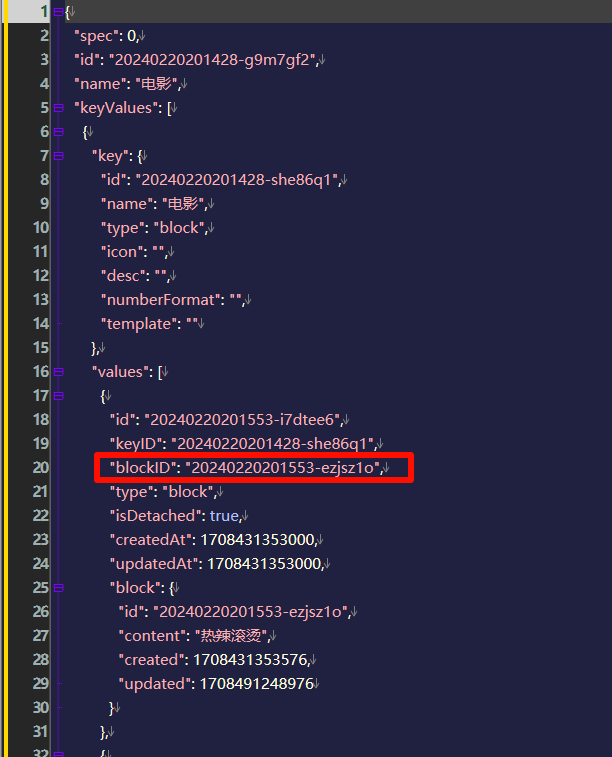Click block id ezjsz1o on line 26
The width and height of the screenshot is (612, 757).
click(251, 612)
